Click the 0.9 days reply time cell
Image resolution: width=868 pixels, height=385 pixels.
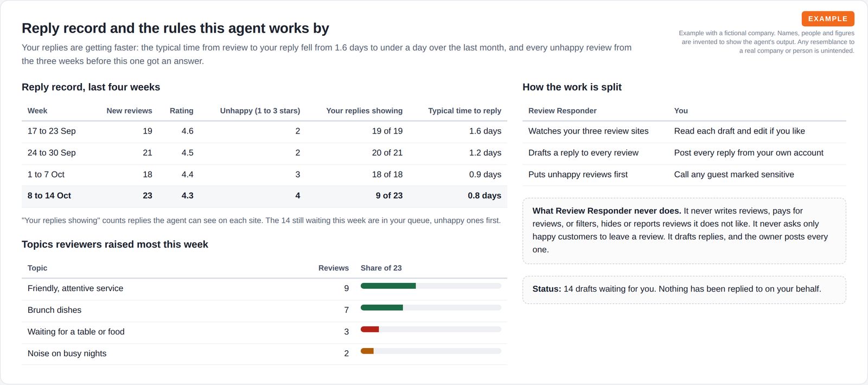pyautogui.click(x=485, y=174)
